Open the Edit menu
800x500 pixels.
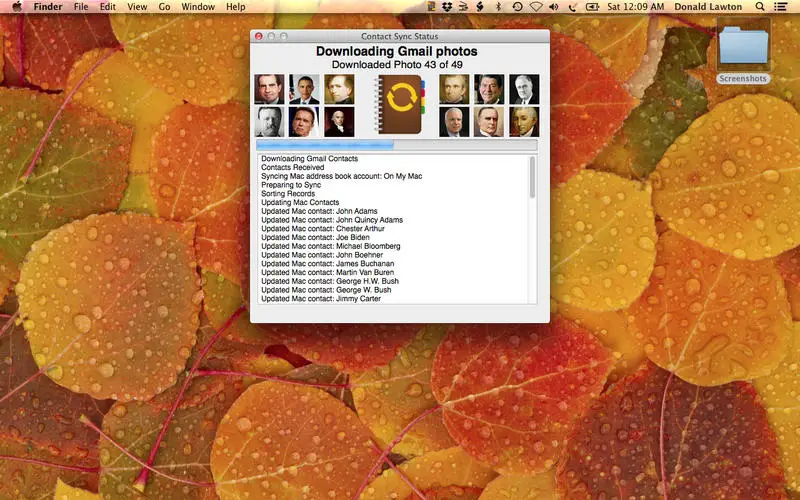(108, 7)
